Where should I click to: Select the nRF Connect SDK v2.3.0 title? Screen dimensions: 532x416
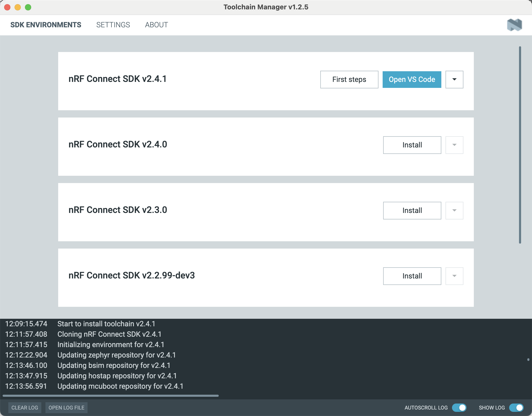[x=118, y=210]
